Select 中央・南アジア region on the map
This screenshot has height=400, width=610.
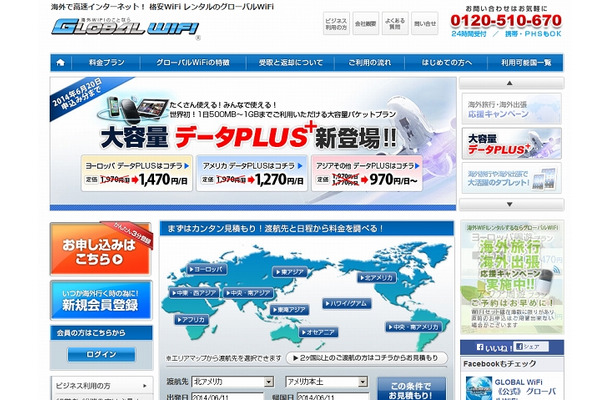(x=248, y=293)
